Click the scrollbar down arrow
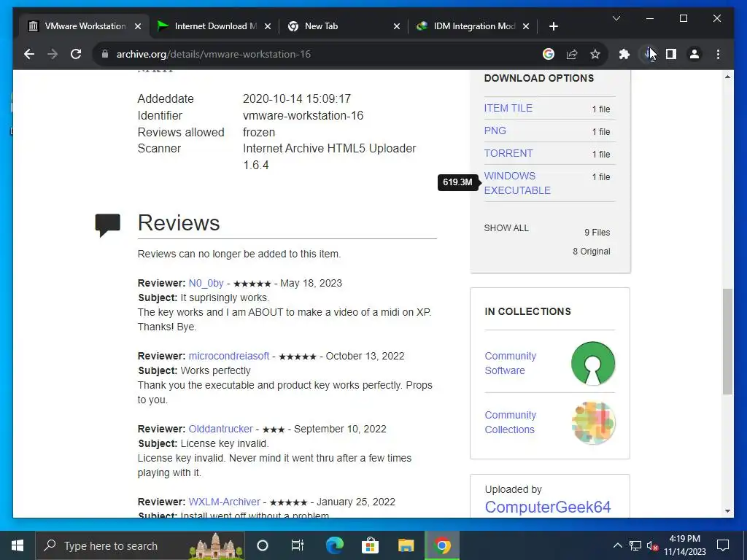This screenshot has width=747, height=560. 727,511
